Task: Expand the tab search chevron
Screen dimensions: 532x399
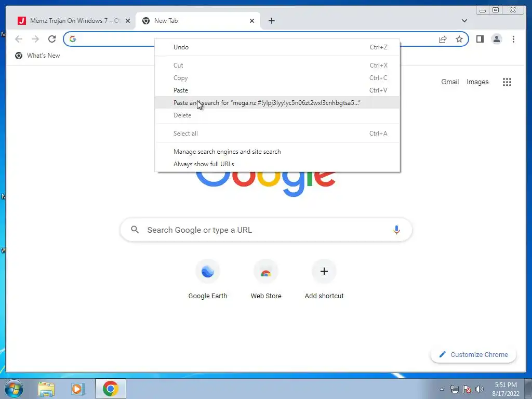Action: 464,21
